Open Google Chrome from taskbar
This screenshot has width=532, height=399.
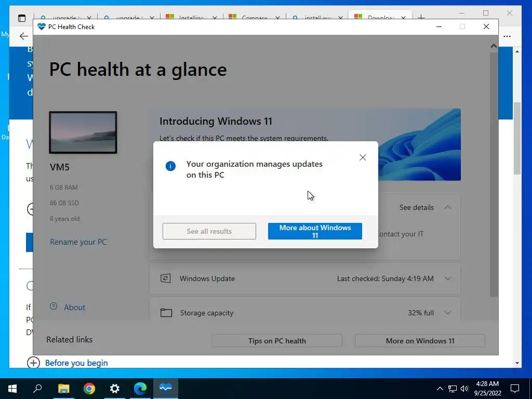[x=89, y=389]
